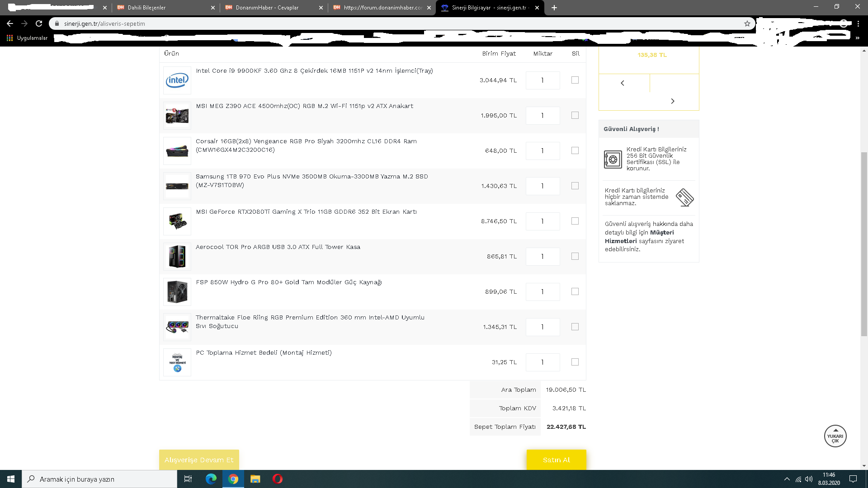The image size is (868, 488).
Task: Click the volume speaker icon
Action: point(809,479)
